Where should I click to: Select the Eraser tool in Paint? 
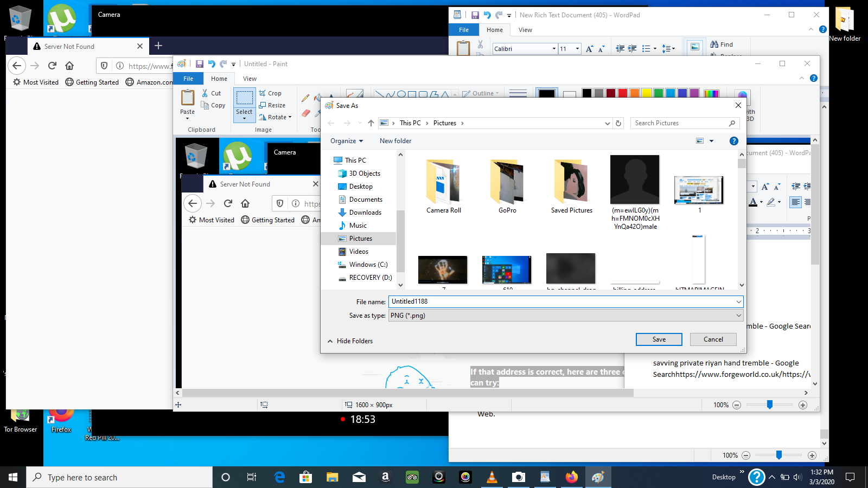click(305, 113)
